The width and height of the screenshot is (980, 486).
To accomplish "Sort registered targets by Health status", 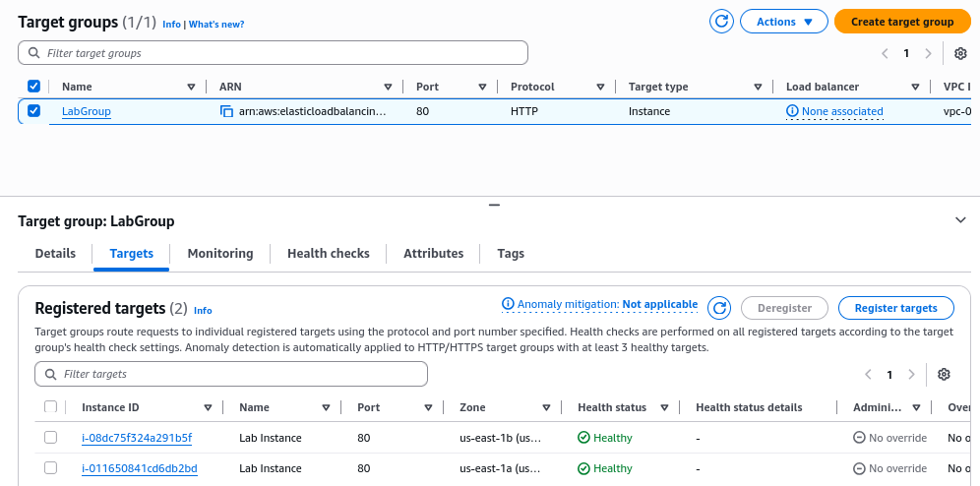I will tap(665, 407).
